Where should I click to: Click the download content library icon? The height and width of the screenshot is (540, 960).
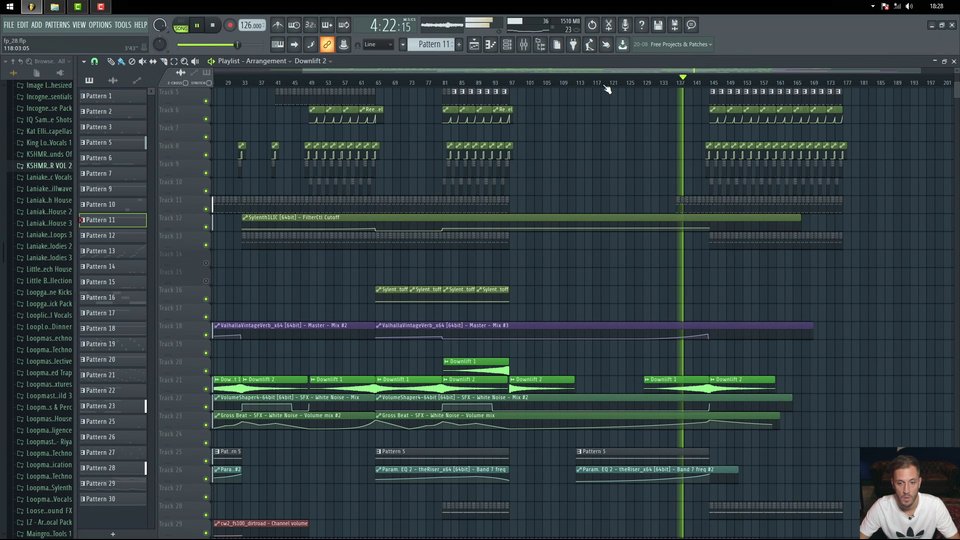[x=623, y=44]
